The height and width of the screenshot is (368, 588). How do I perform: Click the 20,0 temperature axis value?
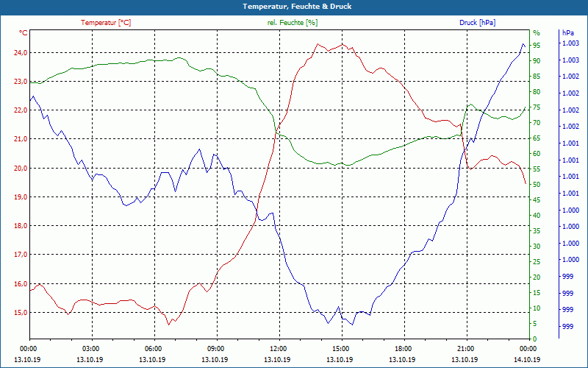click(x=21, y=169)
